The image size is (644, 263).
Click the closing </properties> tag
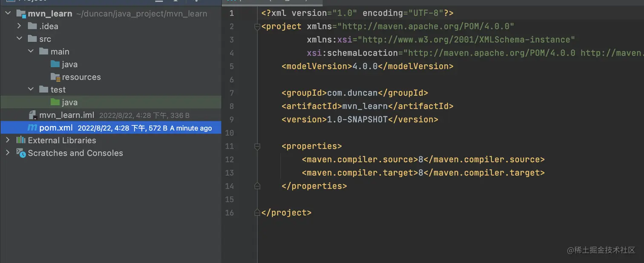tap(314, 186)
